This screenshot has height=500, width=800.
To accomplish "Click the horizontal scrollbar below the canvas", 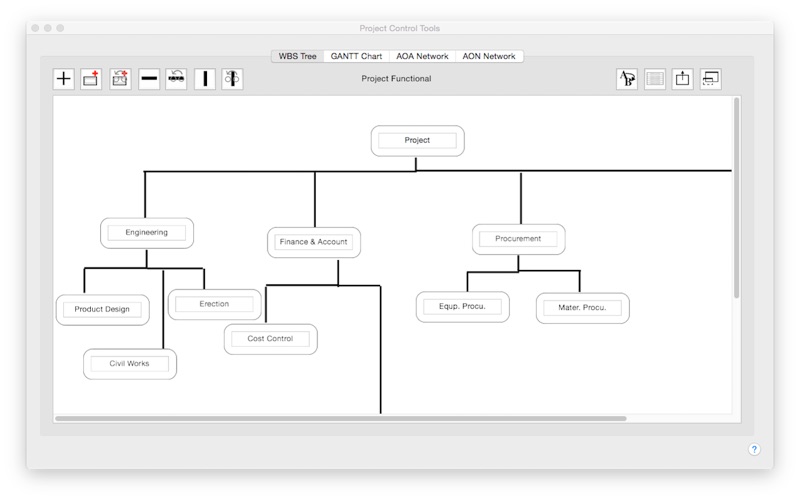I will (341, 418).
